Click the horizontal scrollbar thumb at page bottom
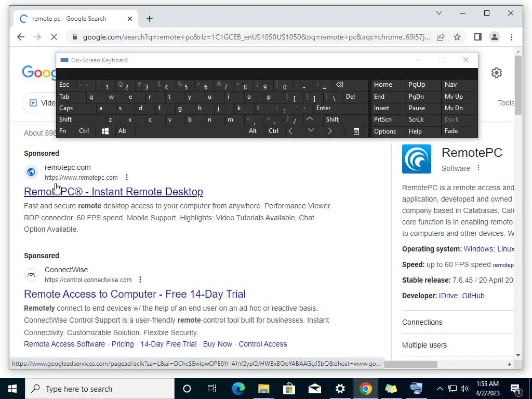532x399 pixels. click(x=410, y=364)
